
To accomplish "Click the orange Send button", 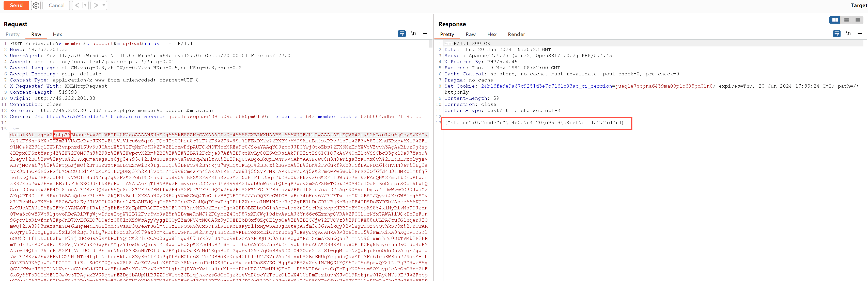I will (x=16, y=5).
